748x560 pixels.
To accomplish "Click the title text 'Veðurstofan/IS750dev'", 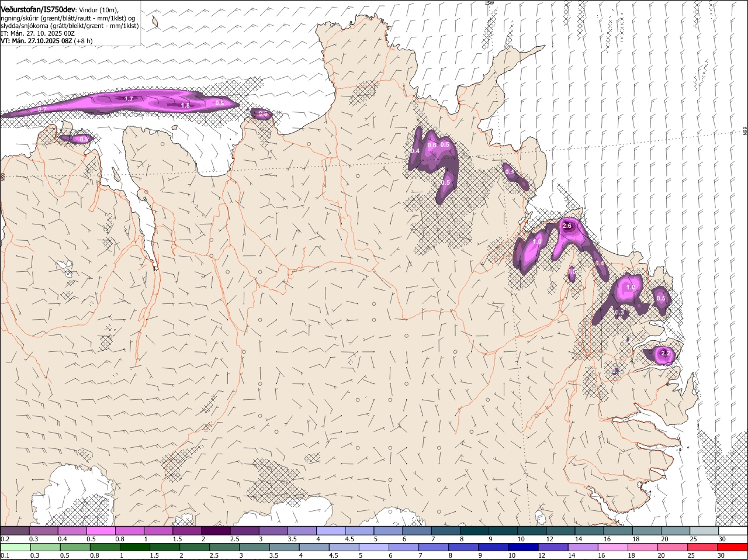I will coord(38,10).
